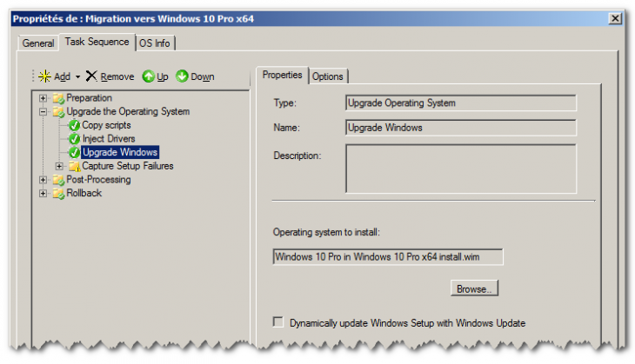This screenshot has width=635, height=364.
Task: Select the Post-Processing tree item
Action: pyautogui.click(x=98, y=180)
